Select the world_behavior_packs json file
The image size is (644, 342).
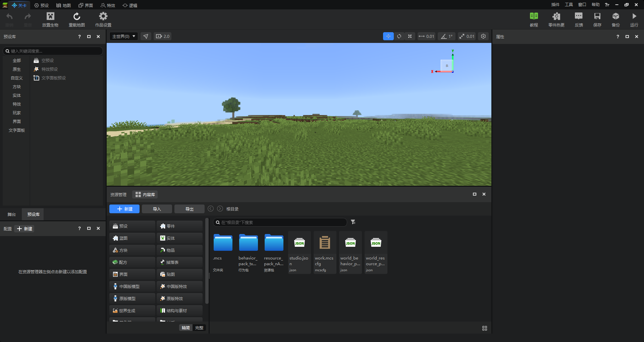pos(351,252)
